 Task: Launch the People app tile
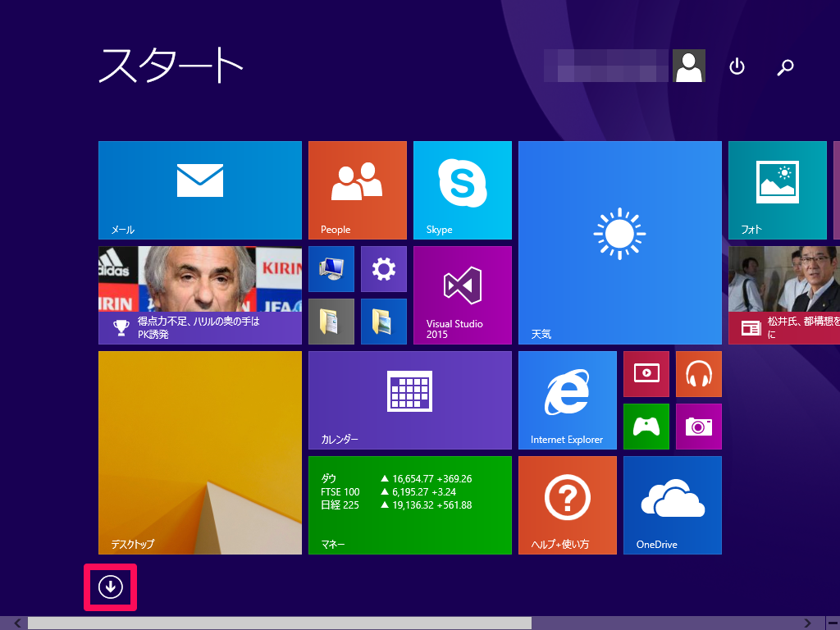click(357, 189)
